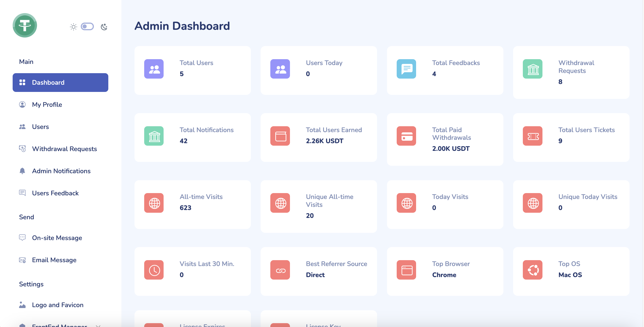The width and height of the screenshot is (644, 327).
Task: Open Withdrawal Requests in sidebar
Action: 64,149
